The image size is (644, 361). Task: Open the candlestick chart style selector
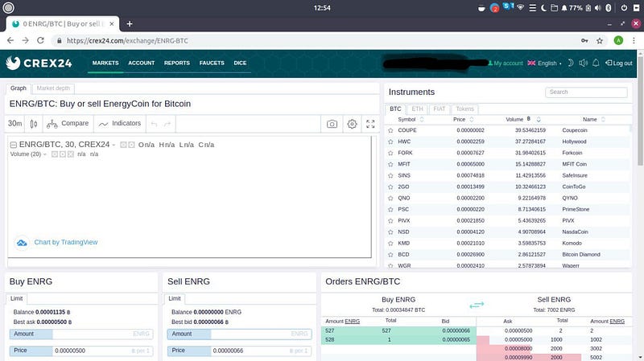pos(34,124)
